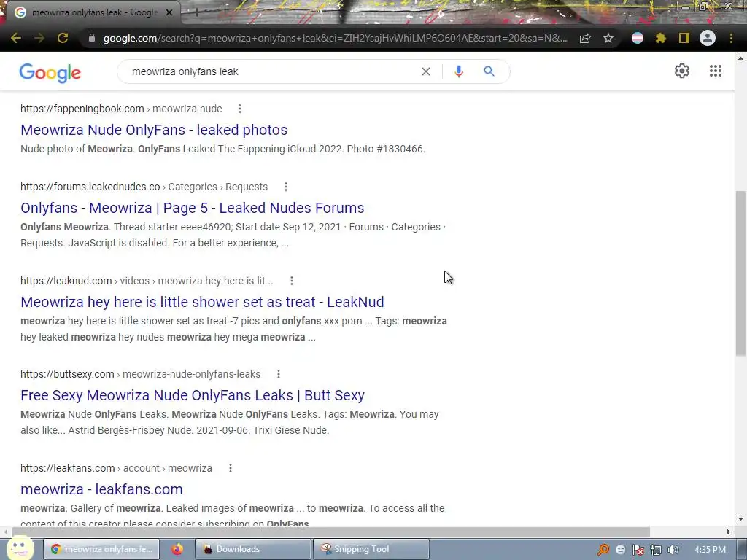This screenshot has height=560, width=747.
Task: Start voice search with the microphone
Action: tap(459, 71)
